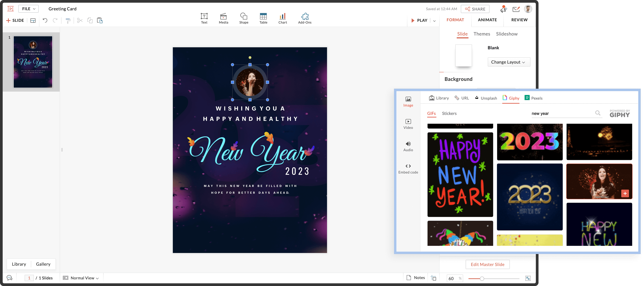
Task: Add a Table to the slide
Action: 263,18
